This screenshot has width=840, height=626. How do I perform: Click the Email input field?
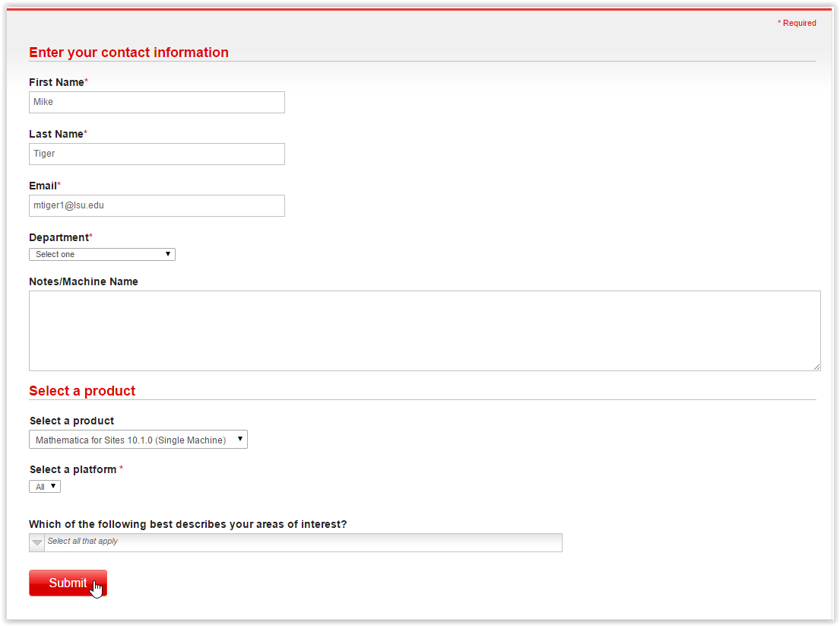[x=157, y=206]
